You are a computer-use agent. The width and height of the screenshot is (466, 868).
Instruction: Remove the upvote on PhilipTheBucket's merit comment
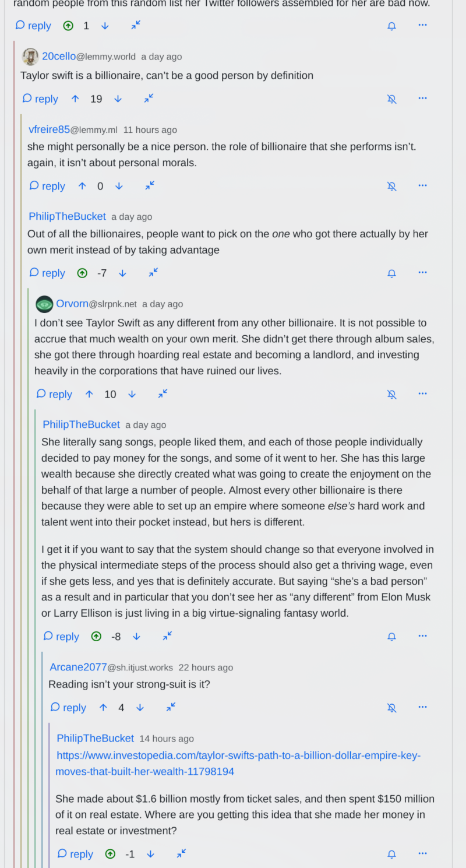pyautogui.click(x=82, y=273)
